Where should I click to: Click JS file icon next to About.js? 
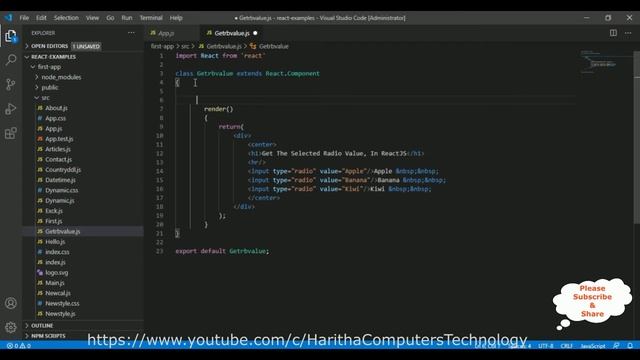pos(40,108)
